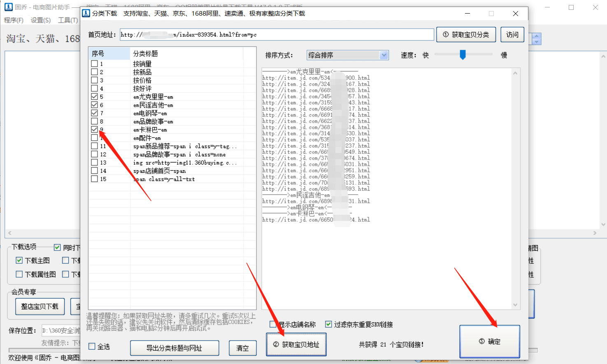Click spinner up arrow in main window
This screenshot has width=607, height=364.
point(536,36)
